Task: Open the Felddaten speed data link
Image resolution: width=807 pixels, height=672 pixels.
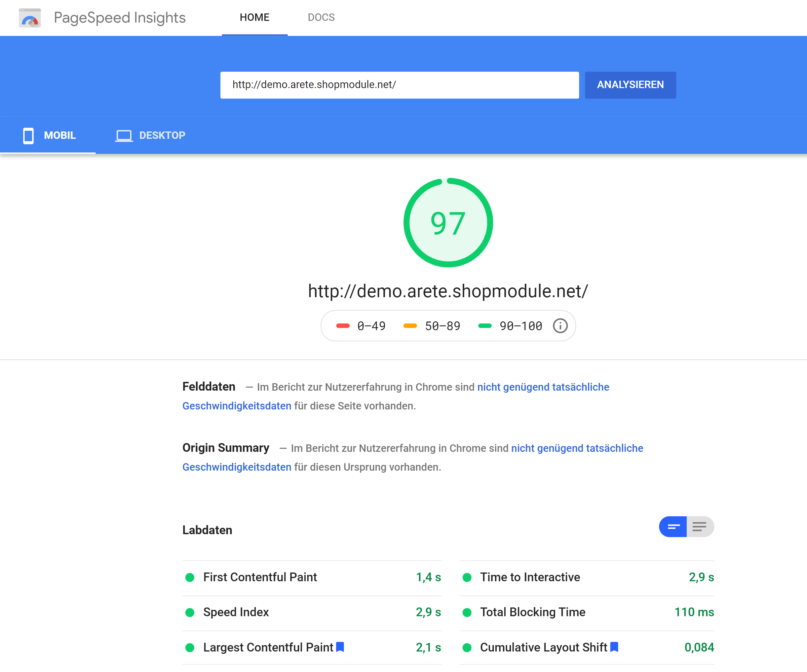Action: tap(543, 387)
